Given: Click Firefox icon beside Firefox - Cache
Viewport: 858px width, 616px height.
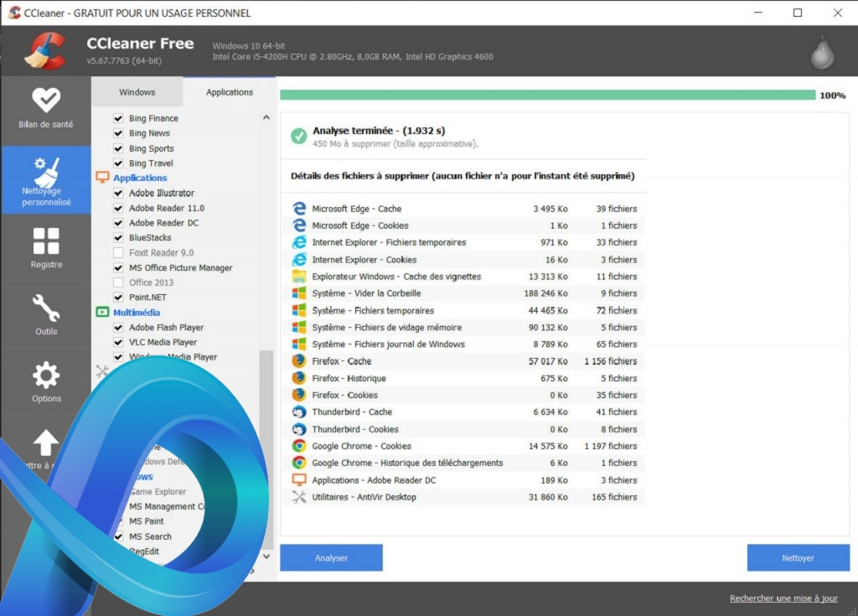Looking at the screenshot, I should coord(299,361).
